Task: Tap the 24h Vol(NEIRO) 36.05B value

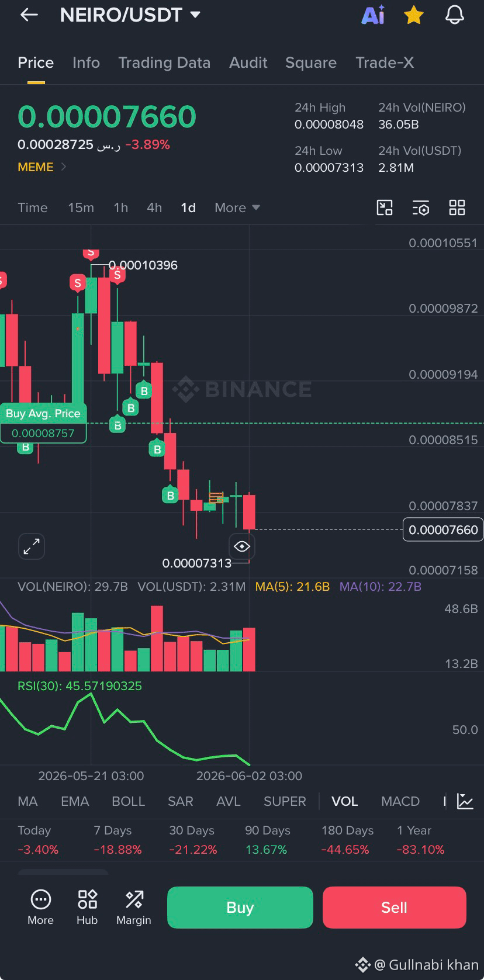Action: point(399,124)
